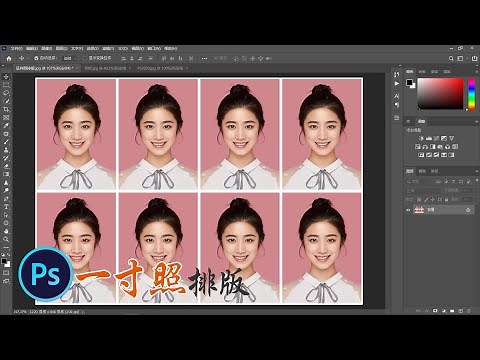Switch to the Swatches tab

click(422, 71)
